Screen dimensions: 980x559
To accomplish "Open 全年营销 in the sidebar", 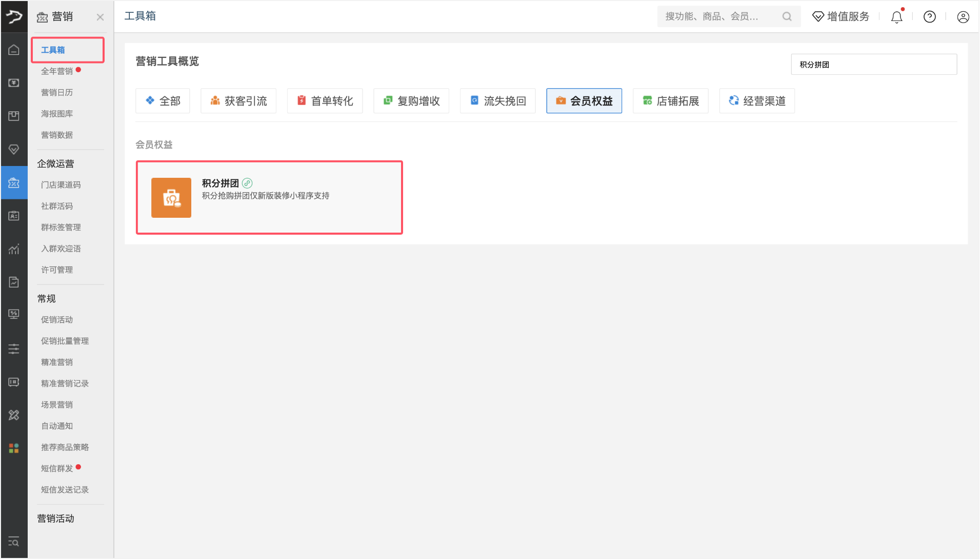I will click(x=57, y=71).
